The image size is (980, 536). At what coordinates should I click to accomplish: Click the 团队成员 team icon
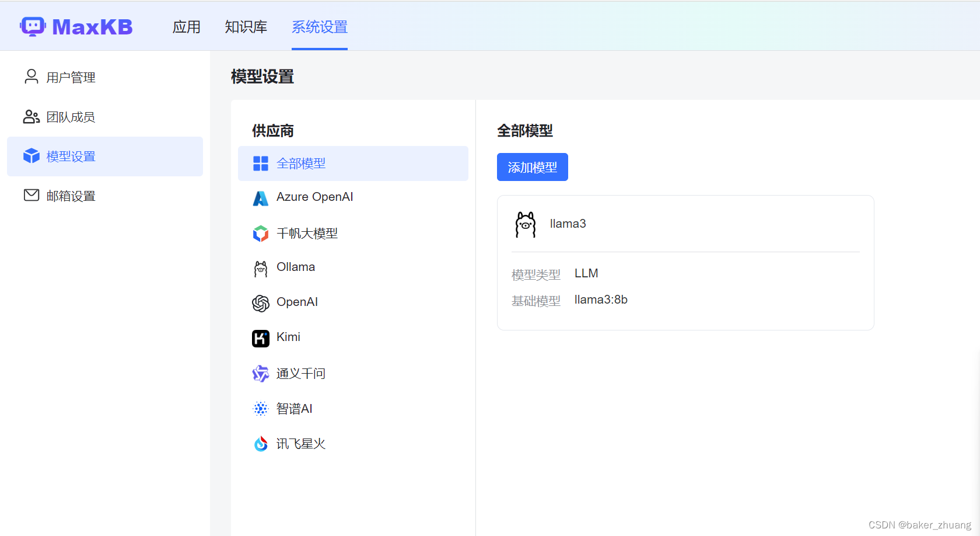31,116
